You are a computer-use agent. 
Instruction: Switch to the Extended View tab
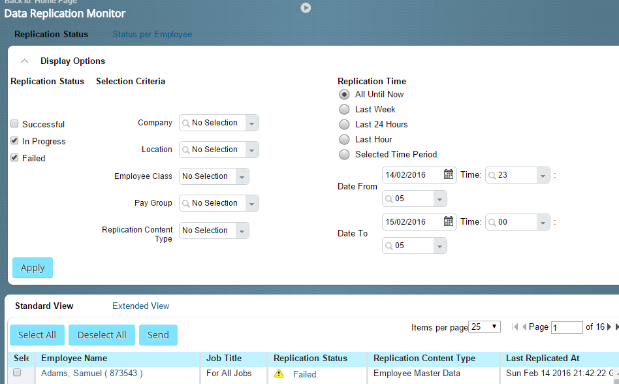click(141, 306)
